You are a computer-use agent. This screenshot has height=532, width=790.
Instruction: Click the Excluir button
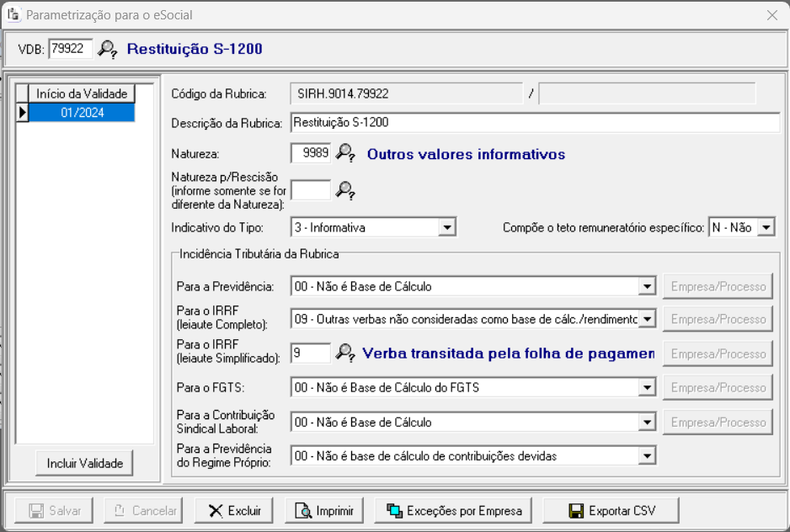[x=236, y=510]
